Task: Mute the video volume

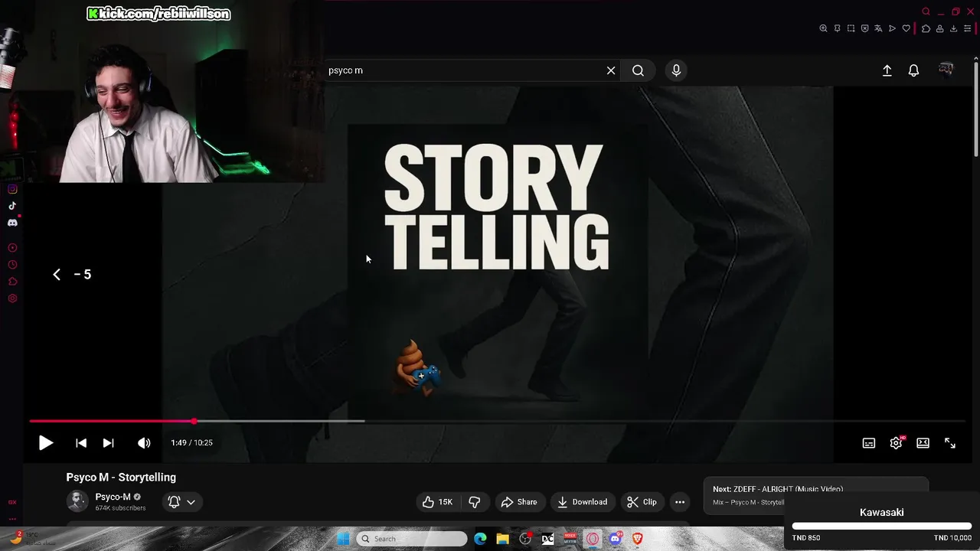Action: [x=144, y=443]
